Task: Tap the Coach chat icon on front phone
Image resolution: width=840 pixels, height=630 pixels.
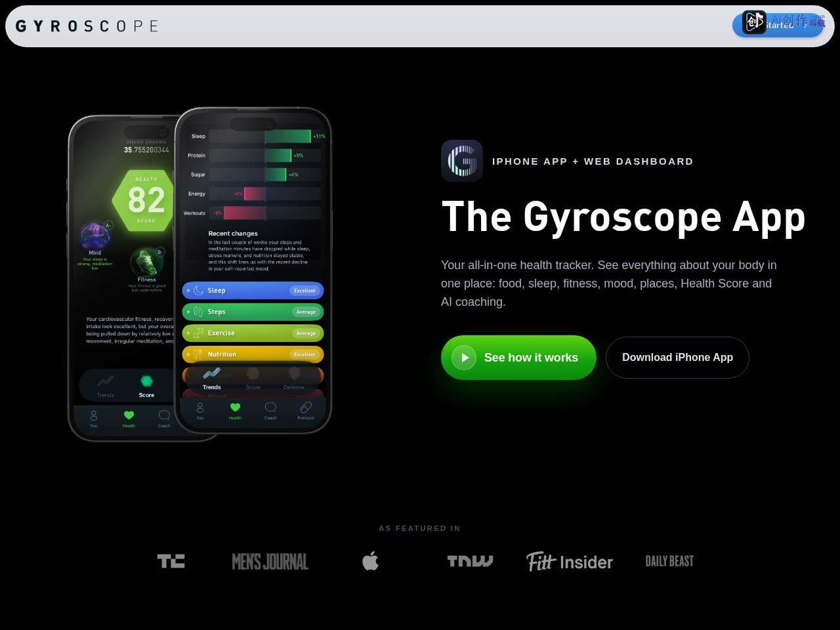Action: click(270, 408)
